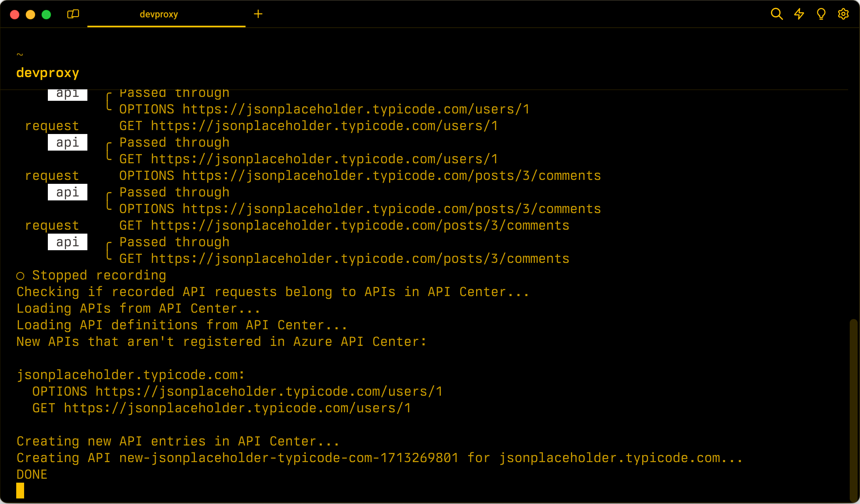Click the circle icon beside Stopped recording

[20, 276]
